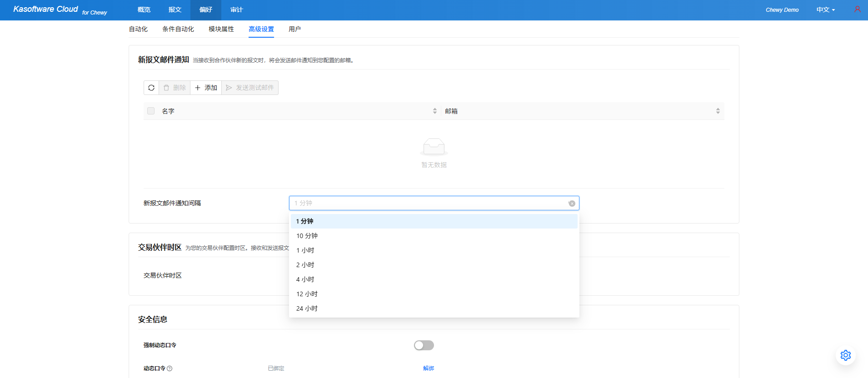
Task: Click the refresh icon in notification toolbar
Action: [x=151, y=88]
